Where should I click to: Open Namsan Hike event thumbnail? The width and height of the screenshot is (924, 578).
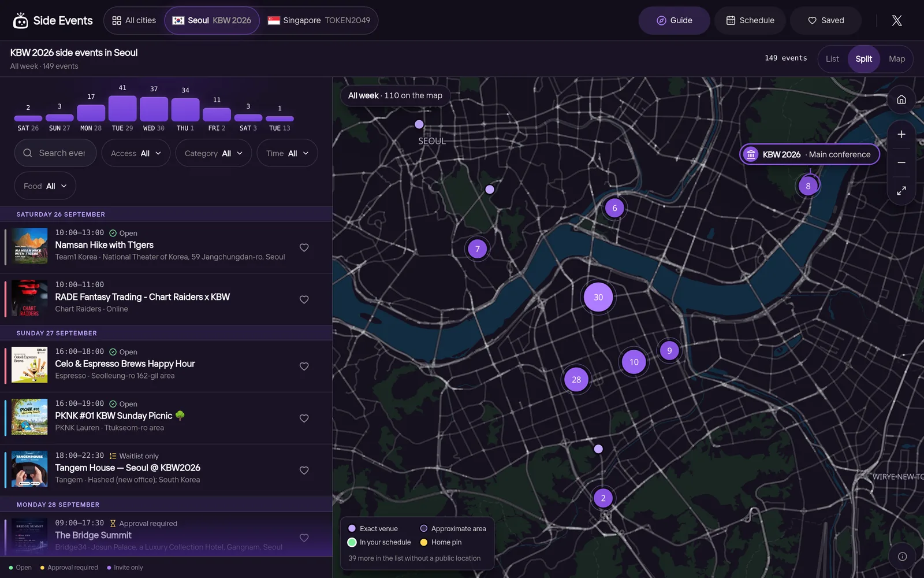click(29, 246)
